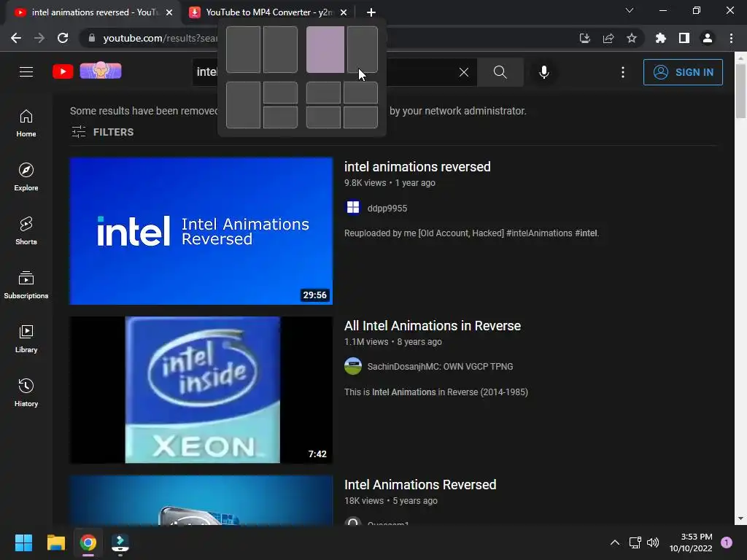Share this page using the share icon
747x560 pixels.
[608, 38]
